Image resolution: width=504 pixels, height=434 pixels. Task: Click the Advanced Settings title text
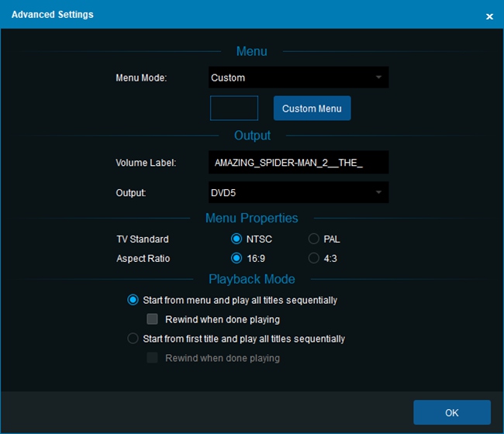click(53, 15)
